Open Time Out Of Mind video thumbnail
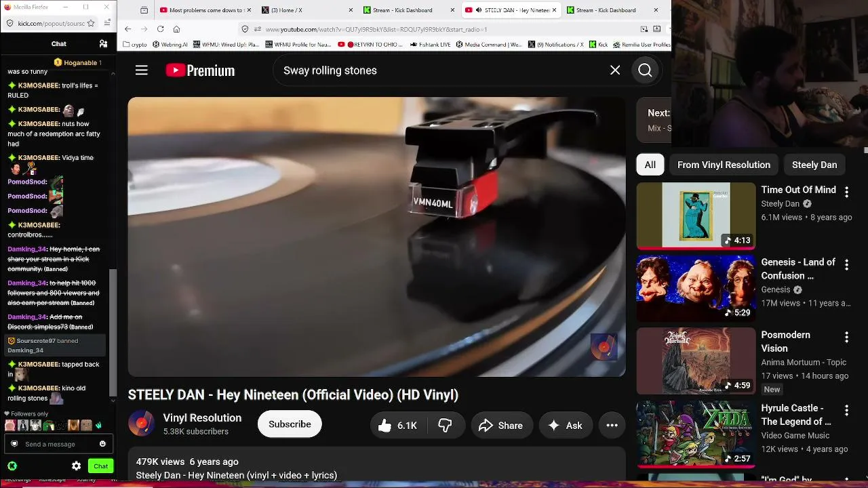The height and width of the screenshot is (488, 868). 696,216
